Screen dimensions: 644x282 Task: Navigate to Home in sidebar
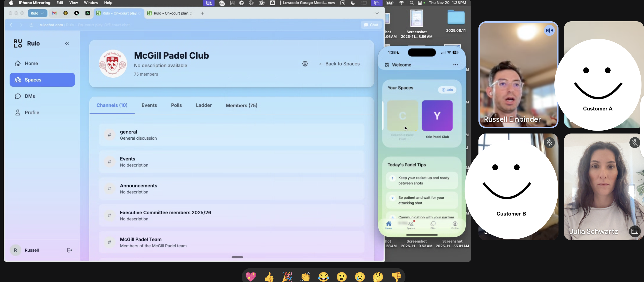click(31, 63)
